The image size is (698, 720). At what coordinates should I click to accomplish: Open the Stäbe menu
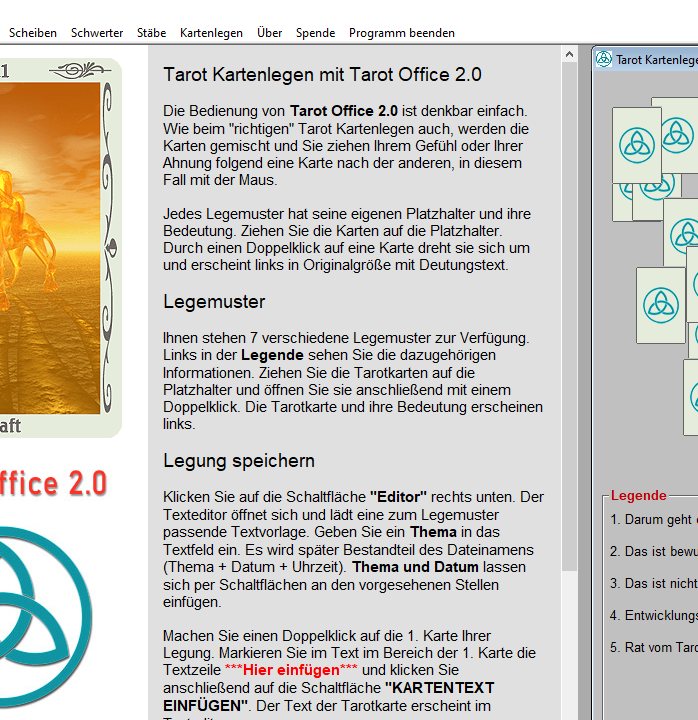[152, 33]
